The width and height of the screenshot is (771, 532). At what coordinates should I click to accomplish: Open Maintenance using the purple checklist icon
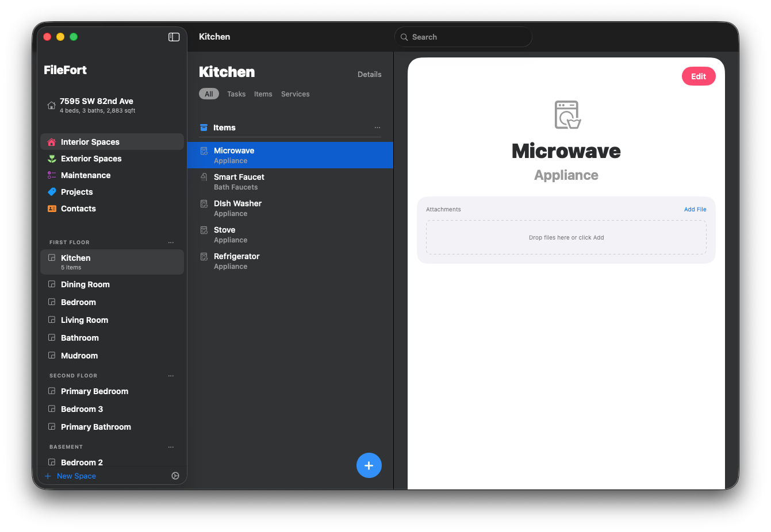tap(51, 175)
